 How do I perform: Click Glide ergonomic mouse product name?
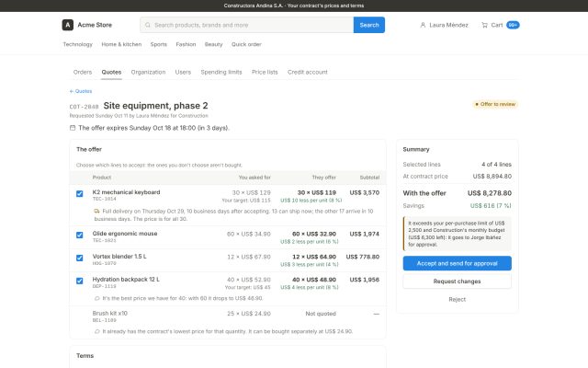[x=125, y=234]
